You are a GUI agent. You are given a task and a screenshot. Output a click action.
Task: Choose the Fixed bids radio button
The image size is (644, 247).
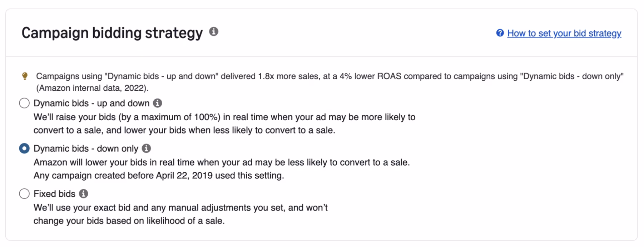point(24,194)
